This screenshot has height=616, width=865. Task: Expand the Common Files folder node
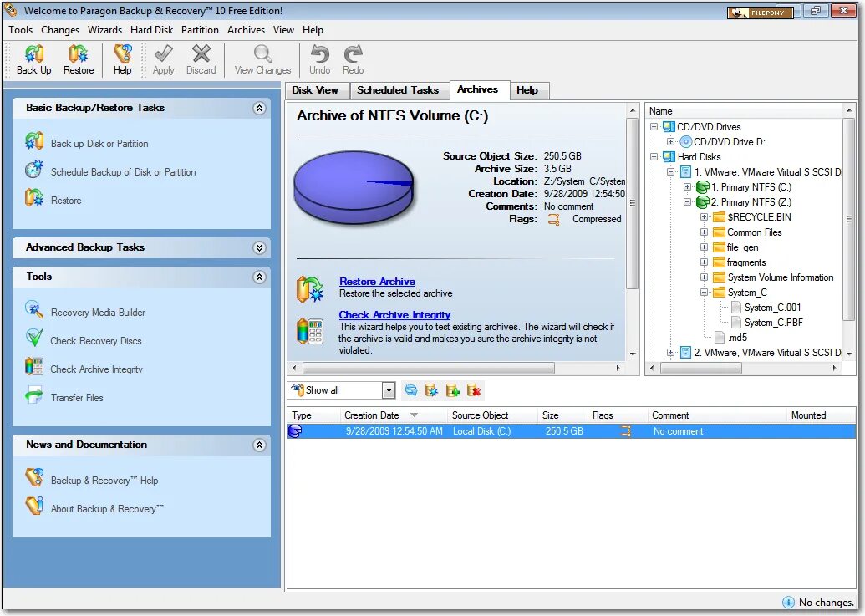point(704,232)
